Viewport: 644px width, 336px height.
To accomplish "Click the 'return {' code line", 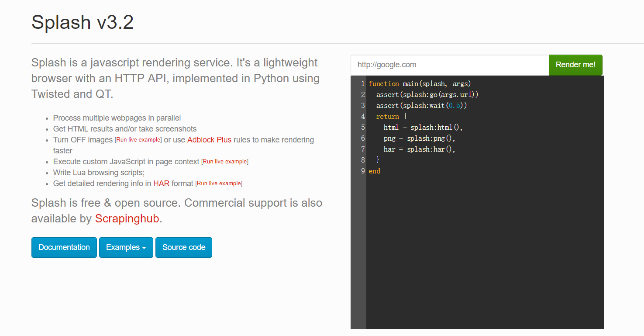I will 392,117.
